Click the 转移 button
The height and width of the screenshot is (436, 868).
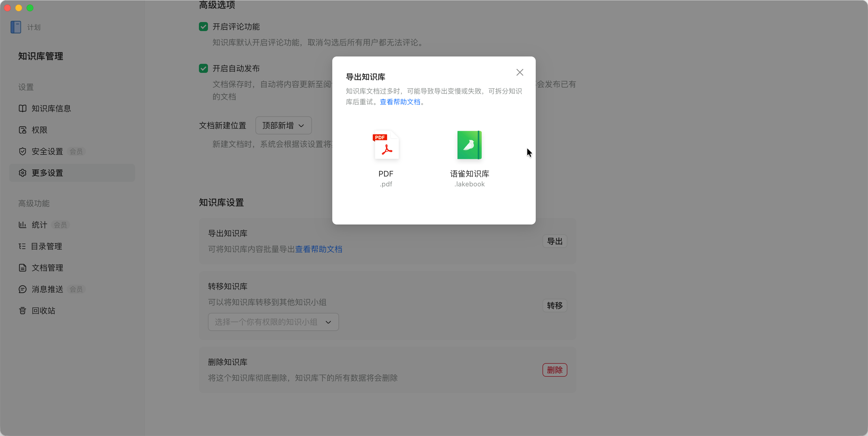pyautogui.click(x=555, y=305)
